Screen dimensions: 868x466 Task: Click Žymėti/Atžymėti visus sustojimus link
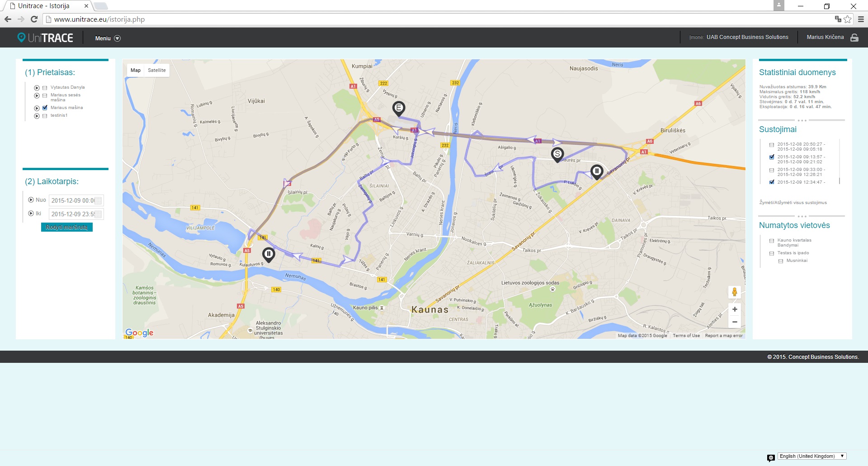[793, 203]
